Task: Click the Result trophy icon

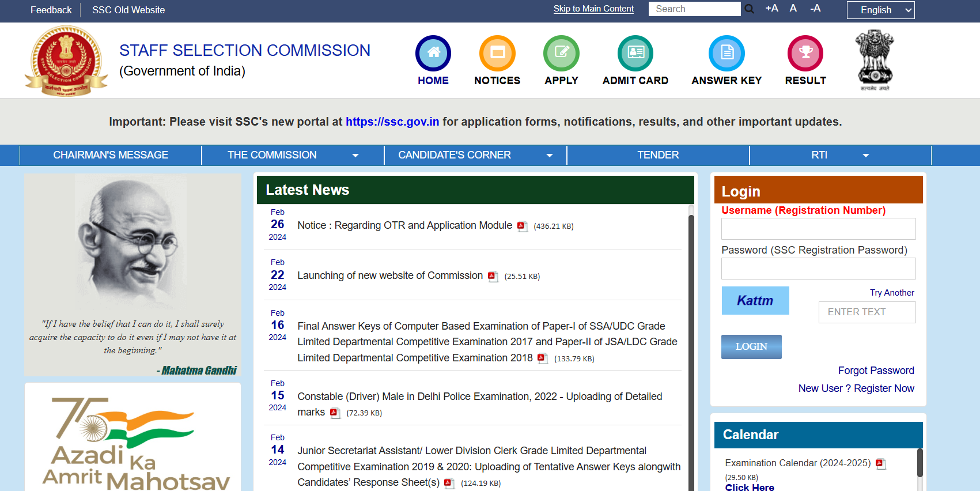Action: tap(805, 53)
